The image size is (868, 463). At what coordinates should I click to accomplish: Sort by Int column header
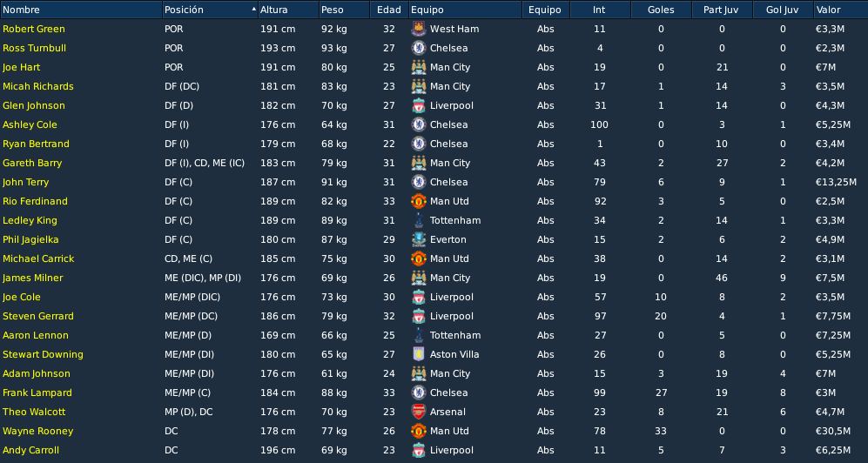600,10
